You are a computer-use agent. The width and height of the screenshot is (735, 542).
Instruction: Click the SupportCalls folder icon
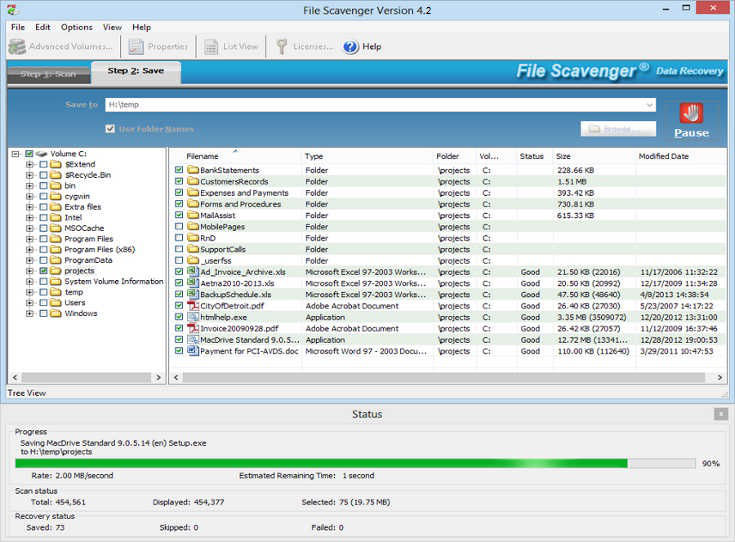[193, 249]
